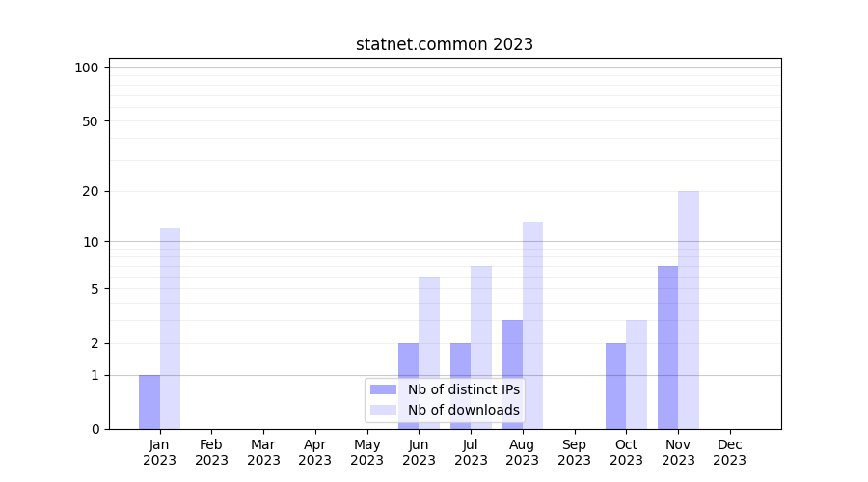Click the January distinct IPs bar

[x=149, y=401]
